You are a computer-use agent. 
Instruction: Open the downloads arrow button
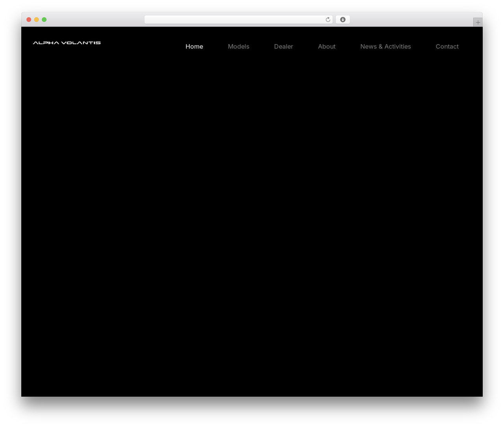pos(343,20)
